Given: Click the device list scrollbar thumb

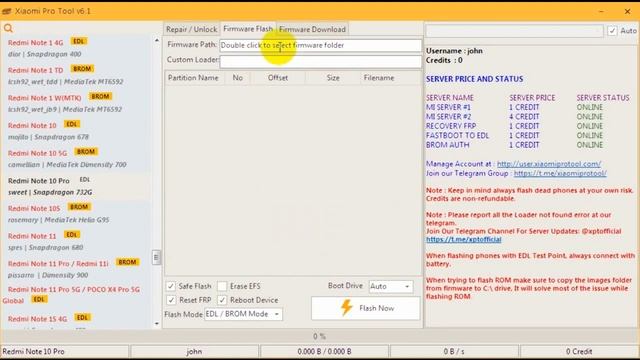Looking at the screenshot, I should click(x=156, y=257).
